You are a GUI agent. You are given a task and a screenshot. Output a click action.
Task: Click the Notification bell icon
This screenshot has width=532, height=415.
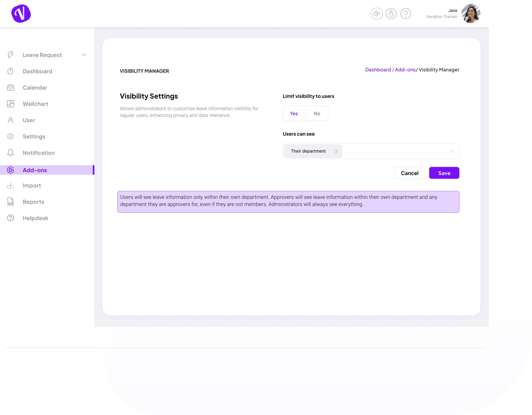[11, 153]
